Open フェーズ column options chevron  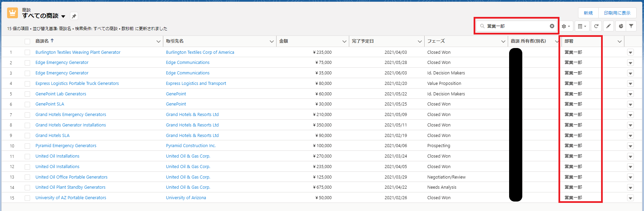503,41
